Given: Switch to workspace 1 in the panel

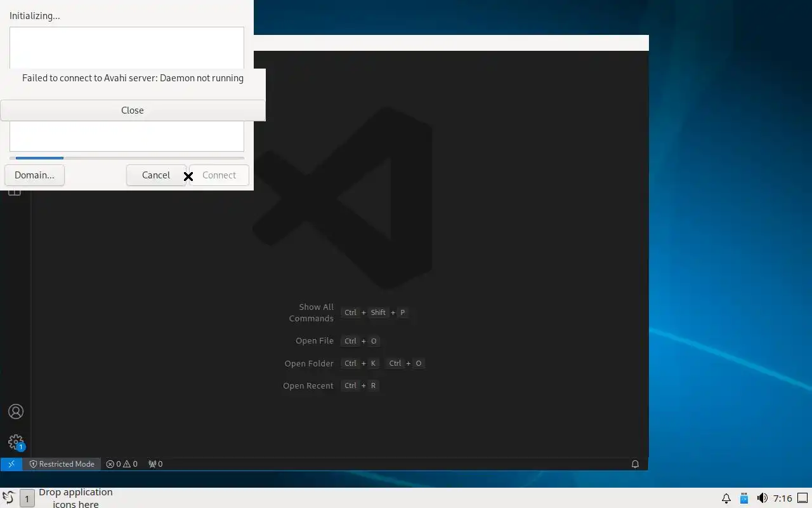Looking at the screenshot, I should point(27,498).
